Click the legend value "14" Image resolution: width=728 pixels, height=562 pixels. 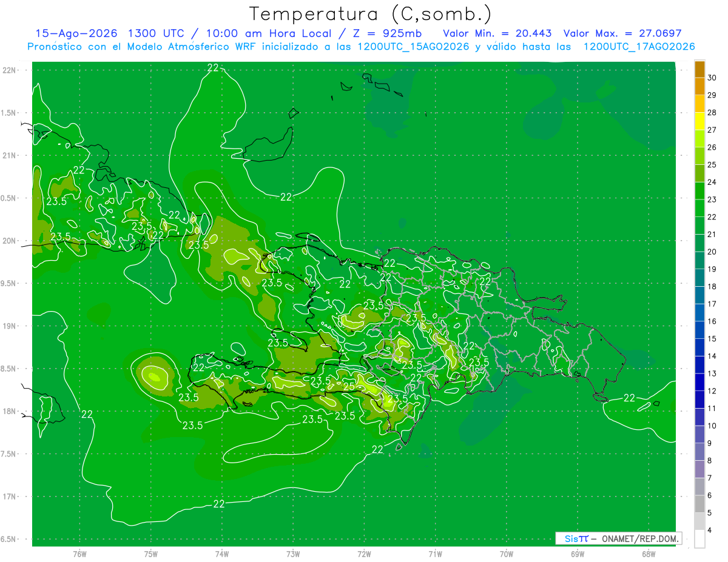(x=712, y=356)
